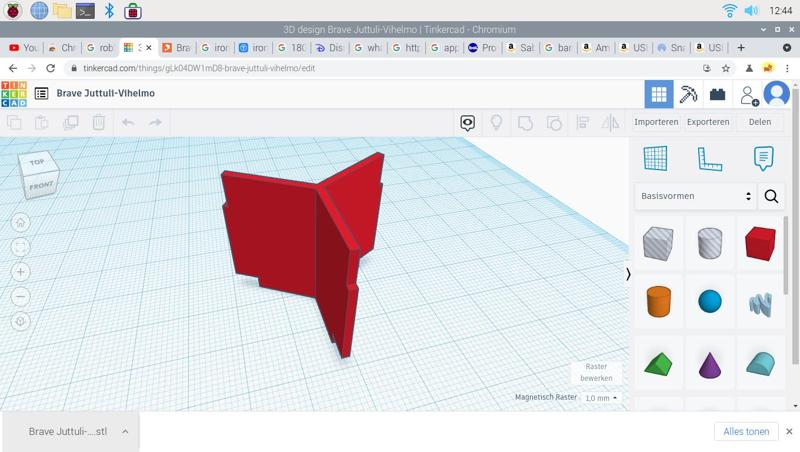This screenshot has width=800, height=452.
Task: Pick the red box shape
Action: pos(760,244)
